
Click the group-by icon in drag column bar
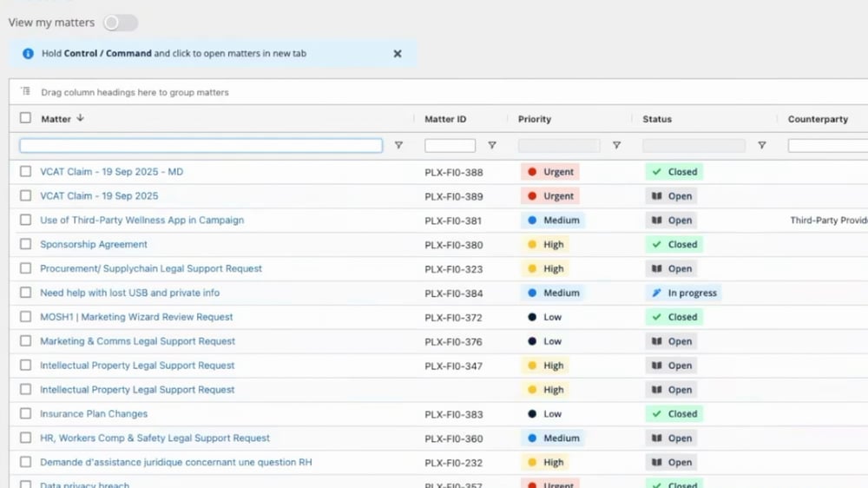pos(26,92)
